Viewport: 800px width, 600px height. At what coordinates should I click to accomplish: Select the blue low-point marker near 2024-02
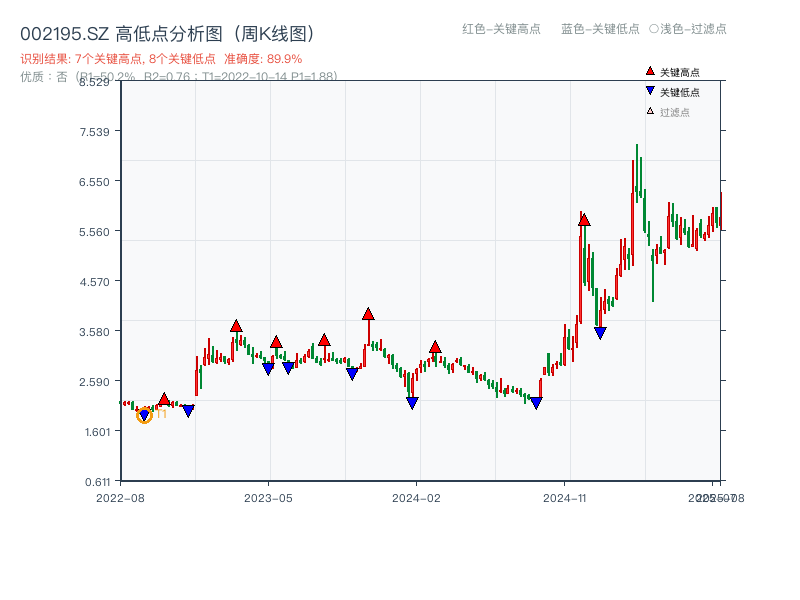pos(412,401)
